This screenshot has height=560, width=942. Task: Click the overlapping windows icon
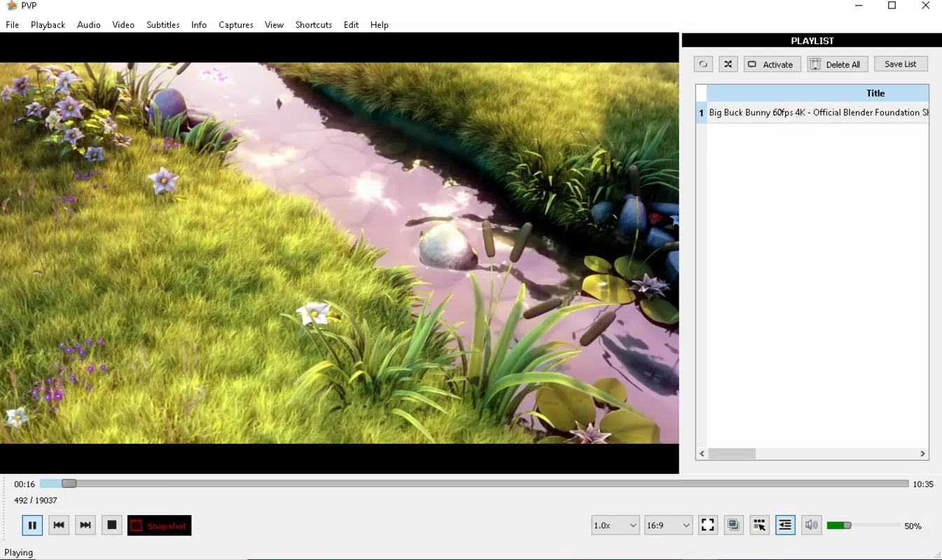click(x=733, y=525)
